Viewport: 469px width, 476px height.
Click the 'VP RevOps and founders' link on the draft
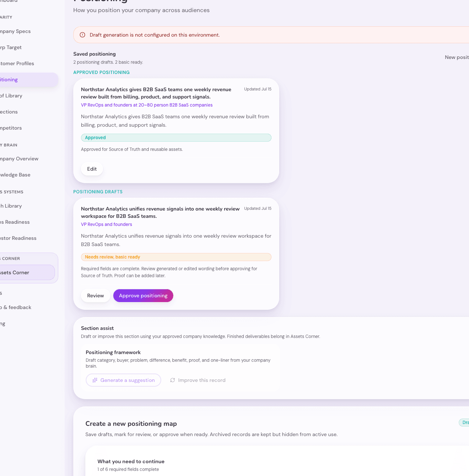tap(107, 224)
